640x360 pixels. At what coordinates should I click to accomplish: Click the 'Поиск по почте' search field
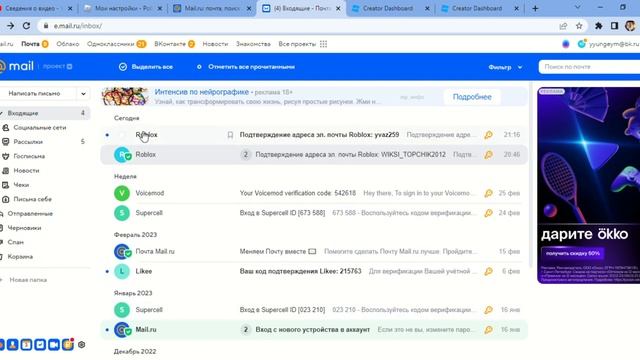point(589,67)
